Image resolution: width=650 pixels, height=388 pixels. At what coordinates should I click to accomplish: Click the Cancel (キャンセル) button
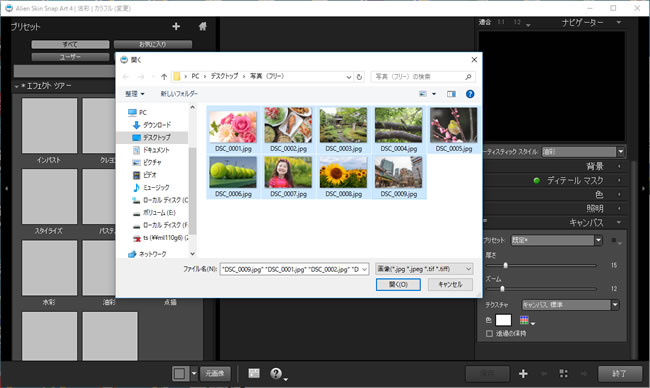[450, 285]
